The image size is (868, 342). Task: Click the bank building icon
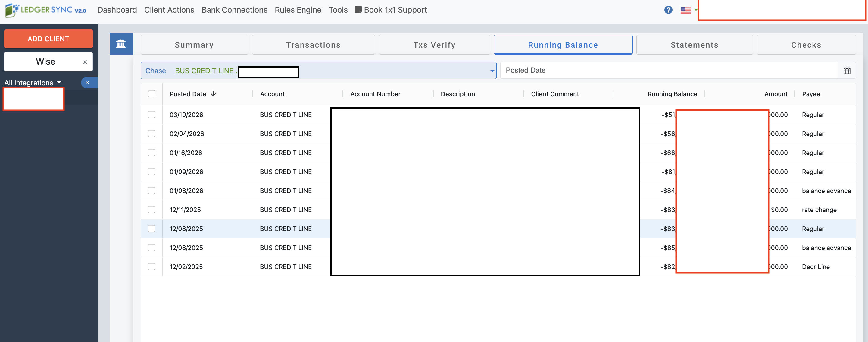tap(121, 44)
